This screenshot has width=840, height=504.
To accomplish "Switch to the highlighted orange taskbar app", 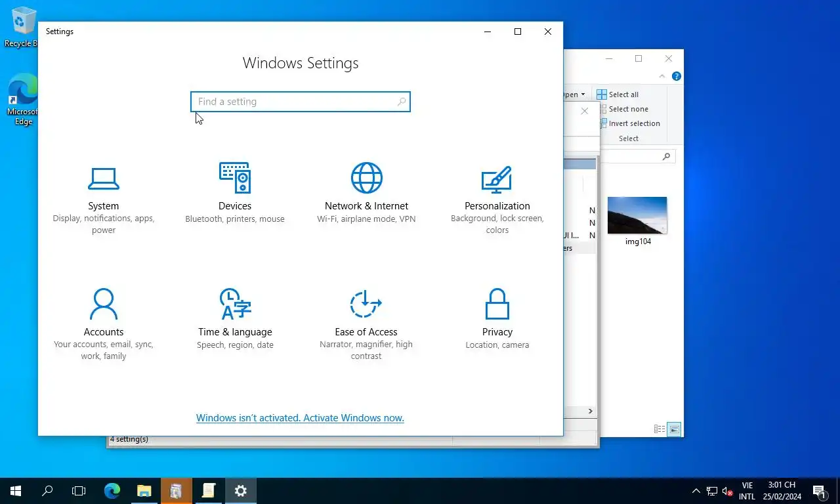I will pyautogui.click(x=176, y=490).
